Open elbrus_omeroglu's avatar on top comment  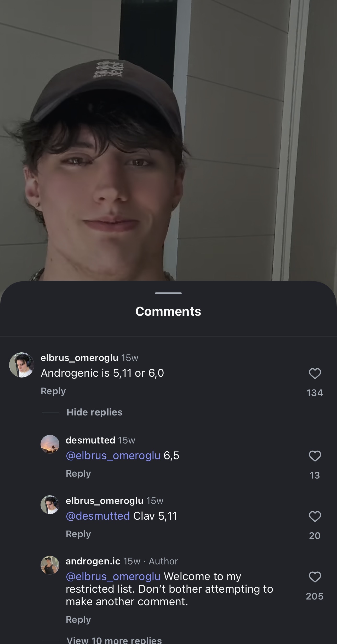[x=22, y=365]
